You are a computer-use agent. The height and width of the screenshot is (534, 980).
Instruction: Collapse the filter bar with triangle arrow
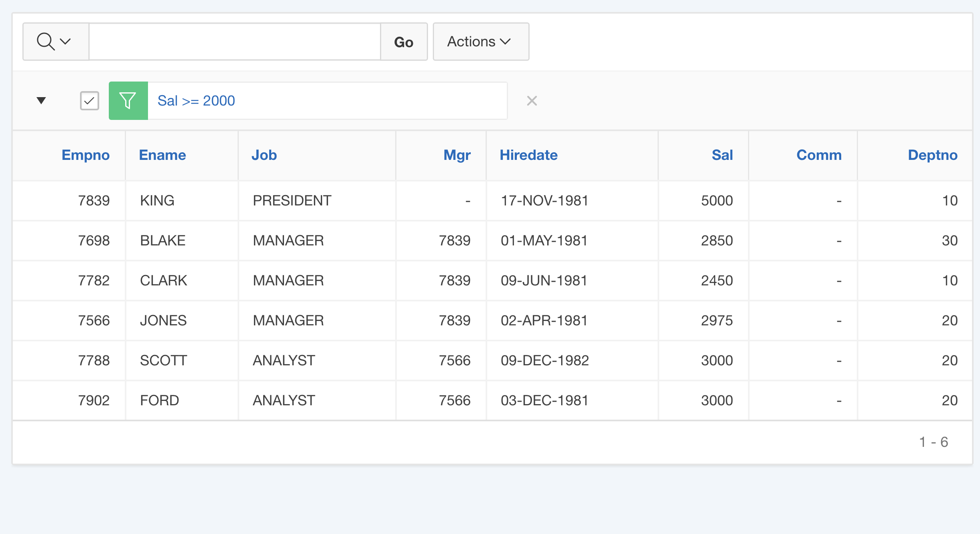click(41, 100)
